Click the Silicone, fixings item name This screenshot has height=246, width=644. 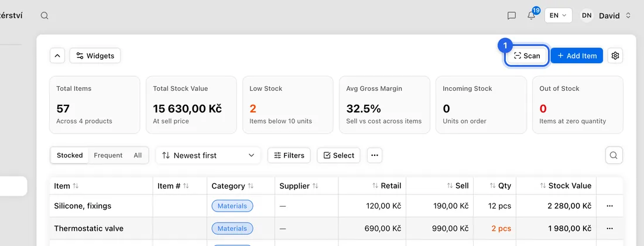[x=83, y=206]
